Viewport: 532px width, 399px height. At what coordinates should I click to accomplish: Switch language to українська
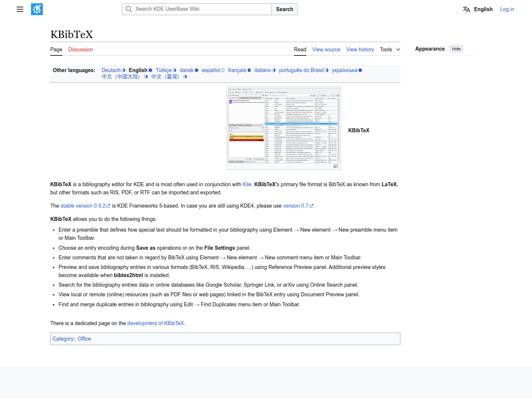point(344,70)
